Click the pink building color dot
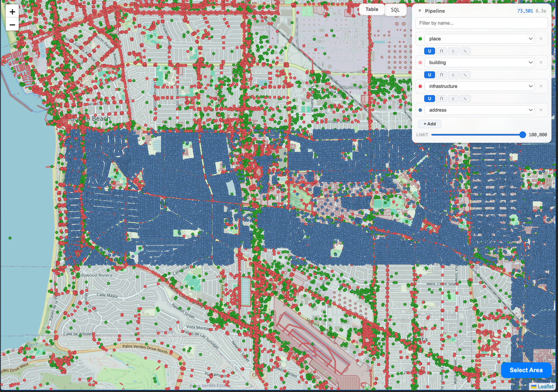This screenshot has height=392, width=558. (x=420, y=62)
